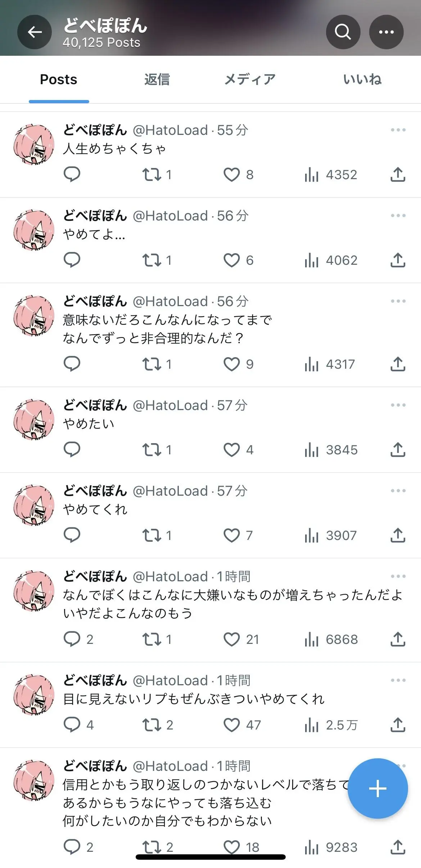Image resolution: width=421 pixels, height=868 pixels.
Task: Open the いいね tab
Action: pos(362,79)
